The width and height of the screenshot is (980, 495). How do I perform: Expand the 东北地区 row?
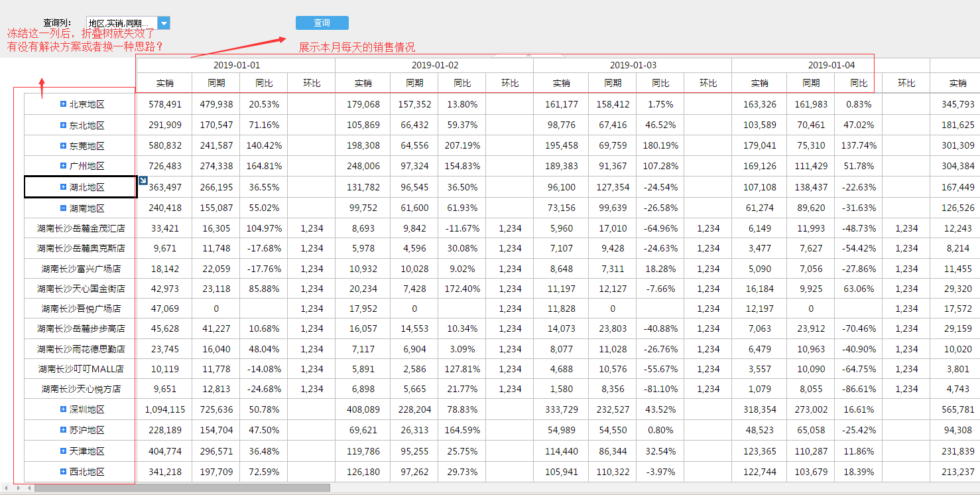tap(64, 125)
